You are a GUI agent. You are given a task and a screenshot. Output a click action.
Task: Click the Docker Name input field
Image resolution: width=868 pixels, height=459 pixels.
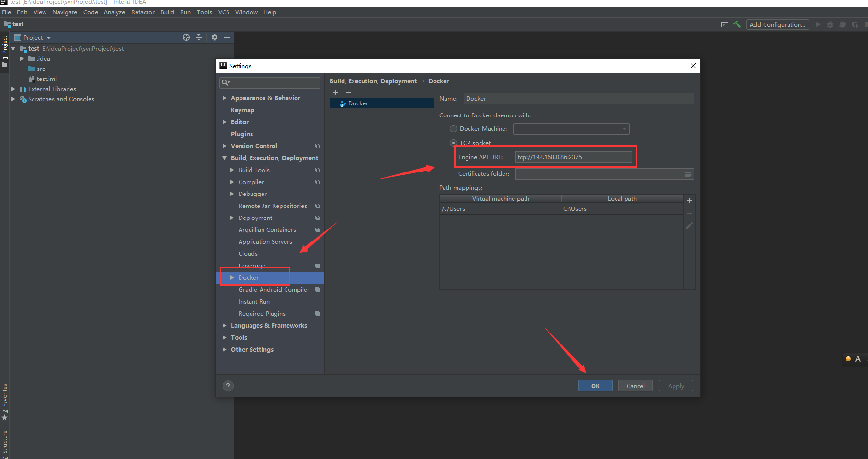click(579, 99)
